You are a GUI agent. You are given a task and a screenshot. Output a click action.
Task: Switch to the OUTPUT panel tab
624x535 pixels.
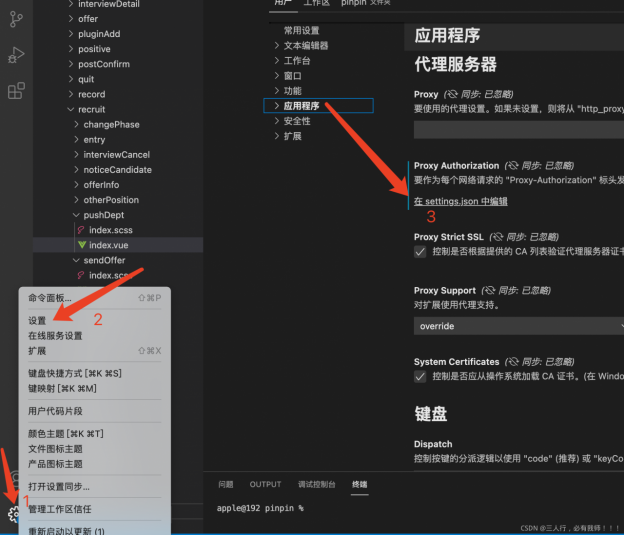265,484
